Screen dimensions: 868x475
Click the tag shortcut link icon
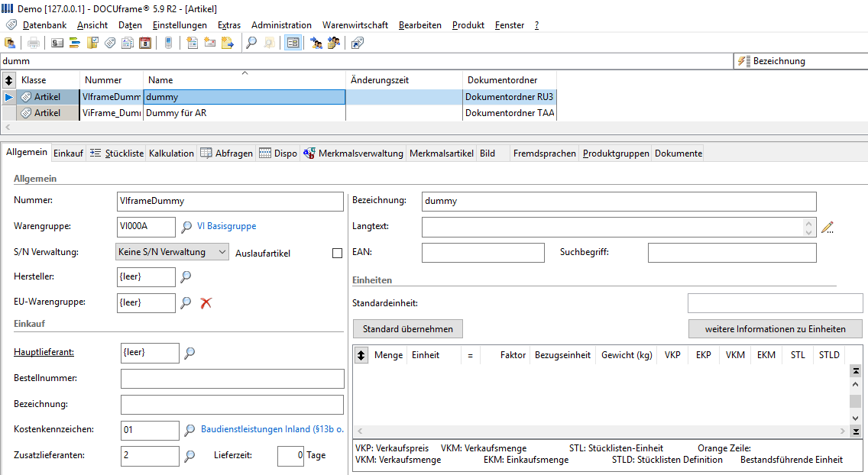coord(358,43)
